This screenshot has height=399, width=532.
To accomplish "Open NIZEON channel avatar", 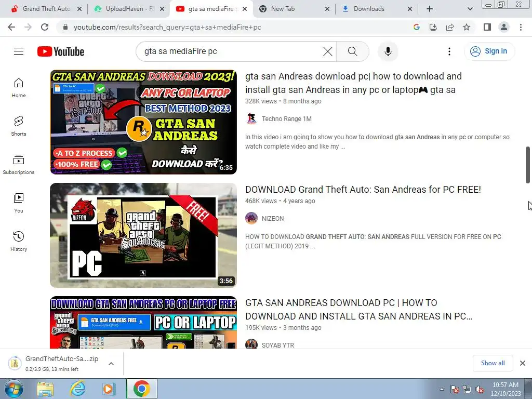I will (251, 219).
